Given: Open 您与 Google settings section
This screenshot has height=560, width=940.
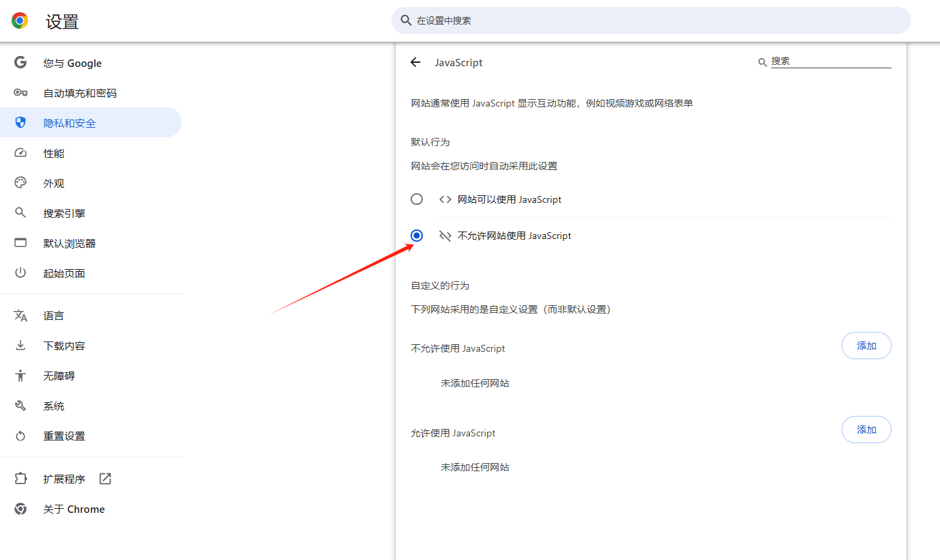Looking at the screenshot, I should (x=91, y=63).
